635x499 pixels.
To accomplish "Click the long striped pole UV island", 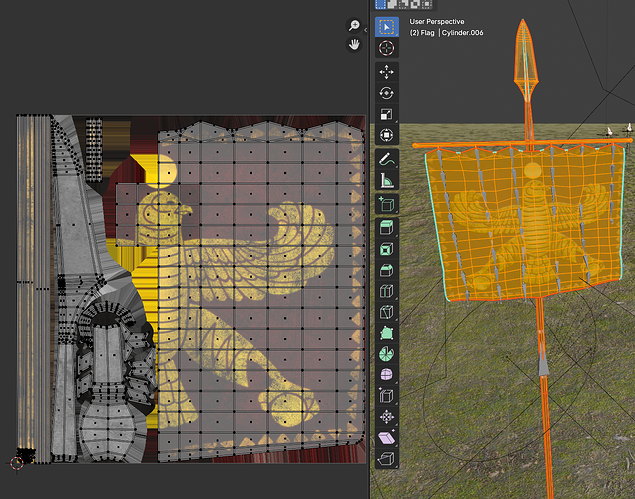I will tap(33, 288).
